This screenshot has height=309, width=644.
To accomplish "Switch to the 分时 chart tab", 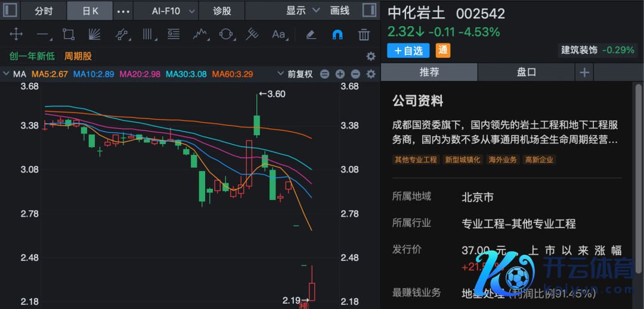I will [44, 11].
